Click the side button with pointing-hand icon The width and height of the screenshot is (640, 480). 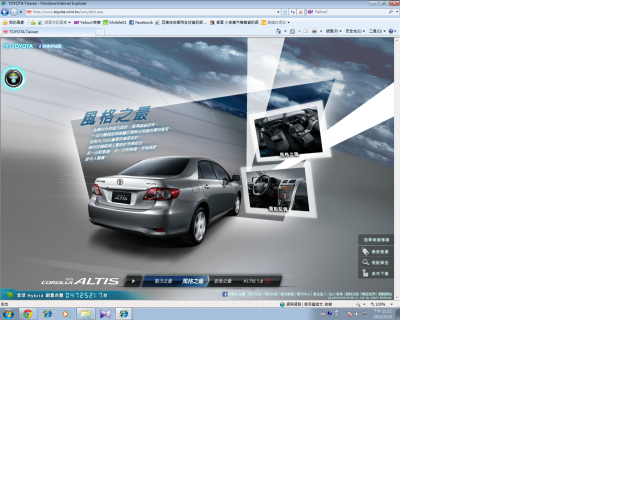click(x=376, y=273)
